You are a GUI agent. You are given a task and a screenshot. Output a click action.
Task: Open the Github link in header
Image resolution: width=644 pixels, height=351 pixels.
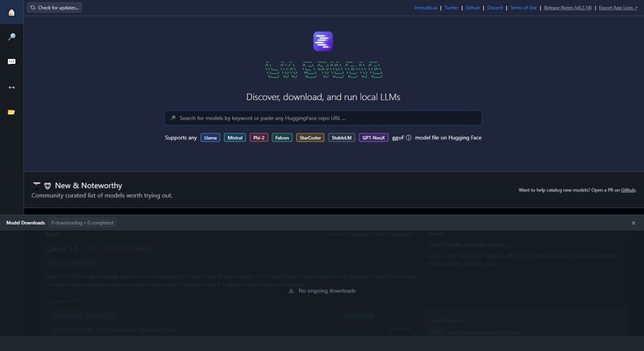473,8
